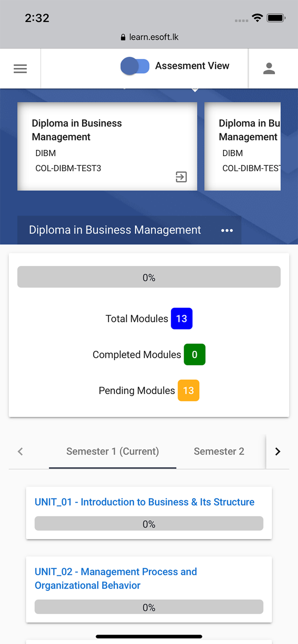Switch to the Semester 2 tab
Image resolution: width=298 pixels, height=644 pixels.
pos(219,451)
